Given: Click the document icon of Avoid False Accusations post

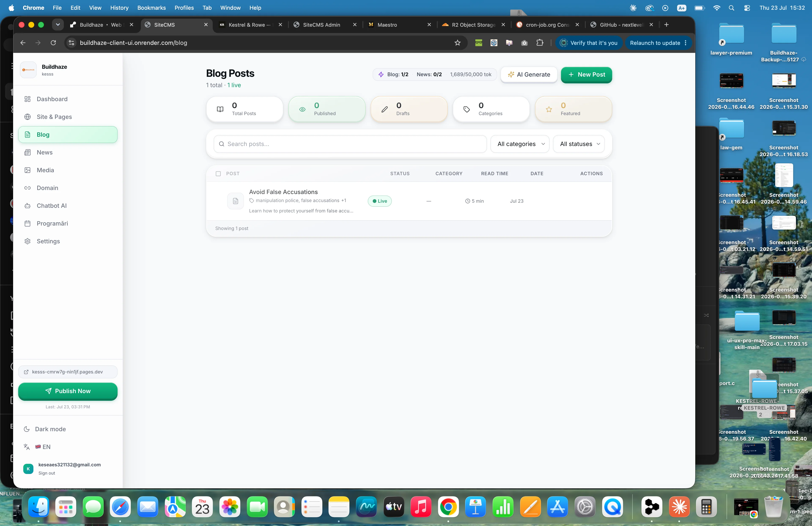Looking at the screenshot, I should coord(235,201).
